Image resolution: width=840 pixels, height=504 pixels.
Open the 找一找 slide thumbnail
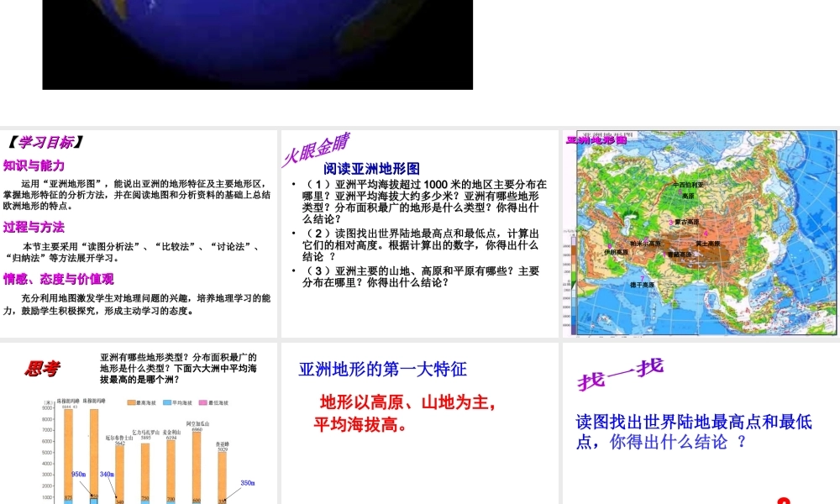tap(701, 423)
